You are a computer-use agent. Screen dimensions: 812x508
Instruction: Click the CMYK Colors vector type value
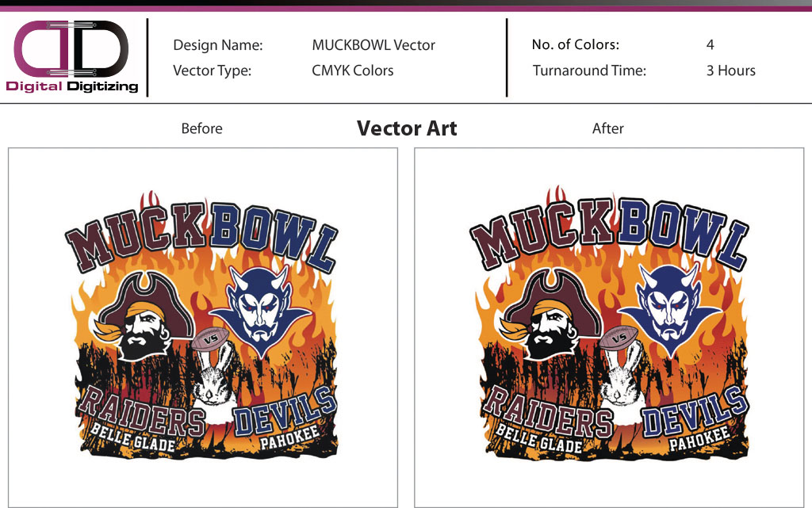353,71
